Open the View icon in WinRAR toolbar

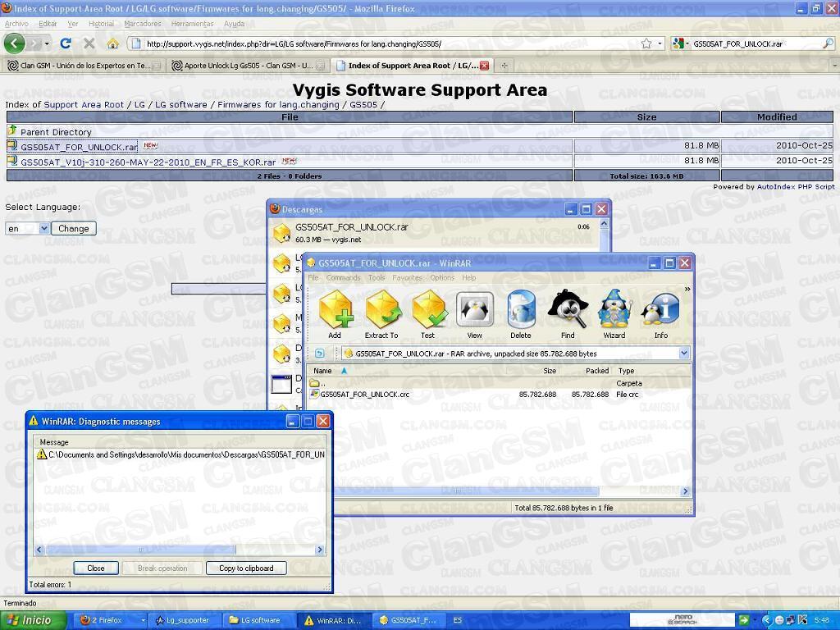click(x=475, y=314)
